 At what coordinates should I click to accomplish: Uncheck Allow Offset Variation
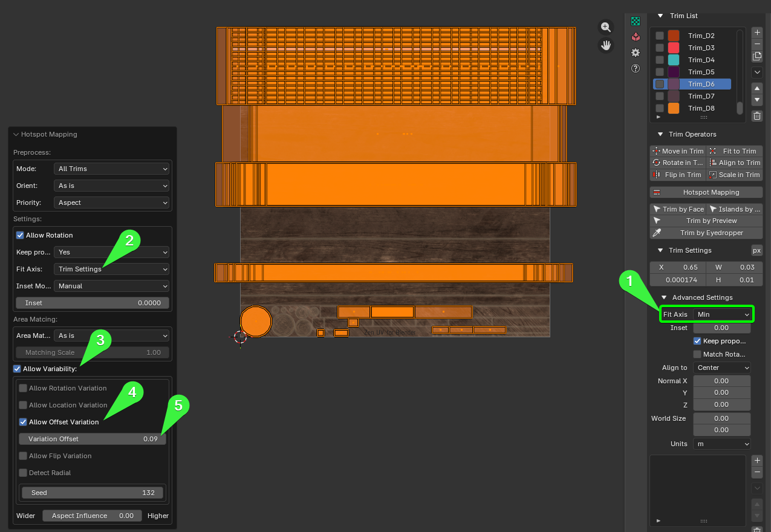click(x=23, y=422)
